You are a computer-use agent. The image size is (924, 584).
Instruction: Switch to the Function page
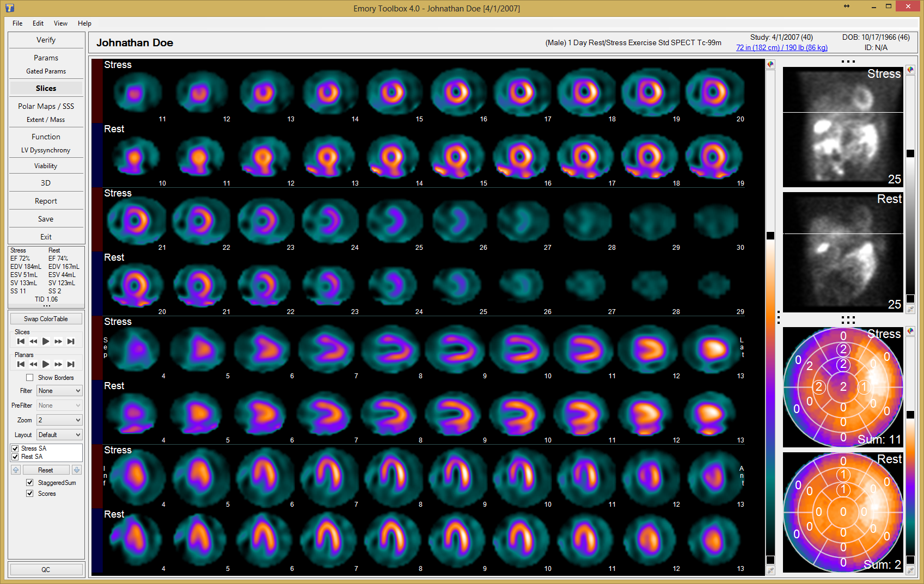[46, 137]
